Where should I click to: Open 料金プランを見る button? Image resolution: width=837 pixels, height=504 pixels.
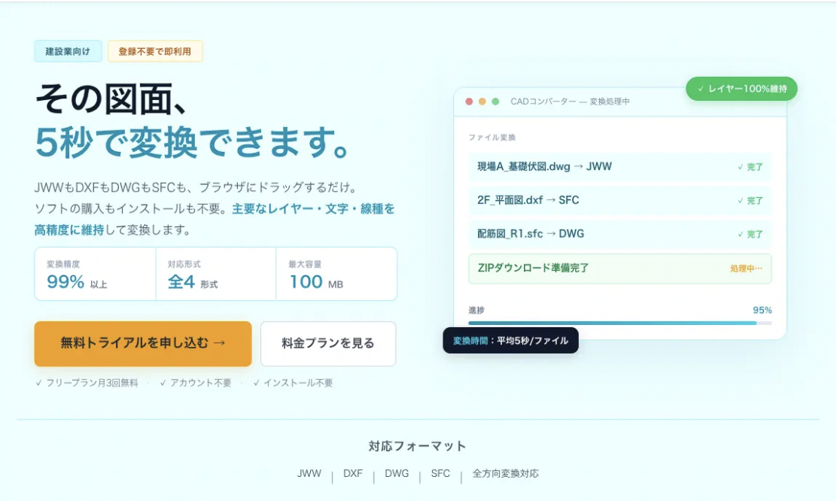[x=328, y=344]
